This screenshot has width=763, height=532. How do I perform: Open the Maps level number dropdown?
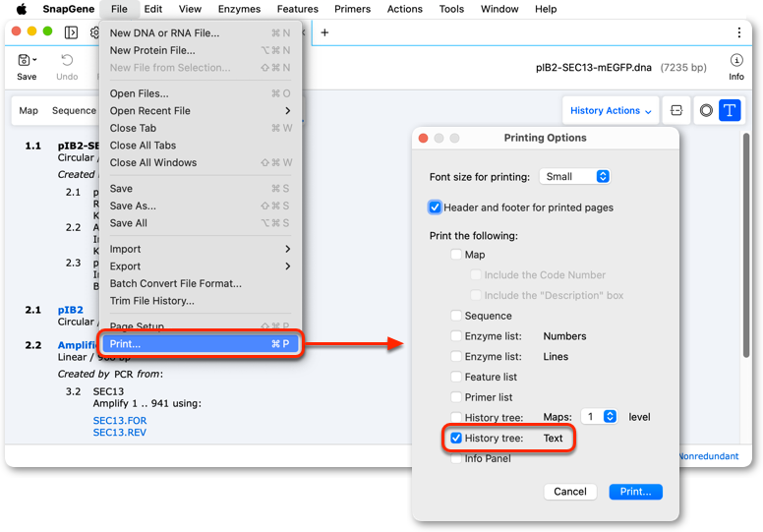click(600, 417)
